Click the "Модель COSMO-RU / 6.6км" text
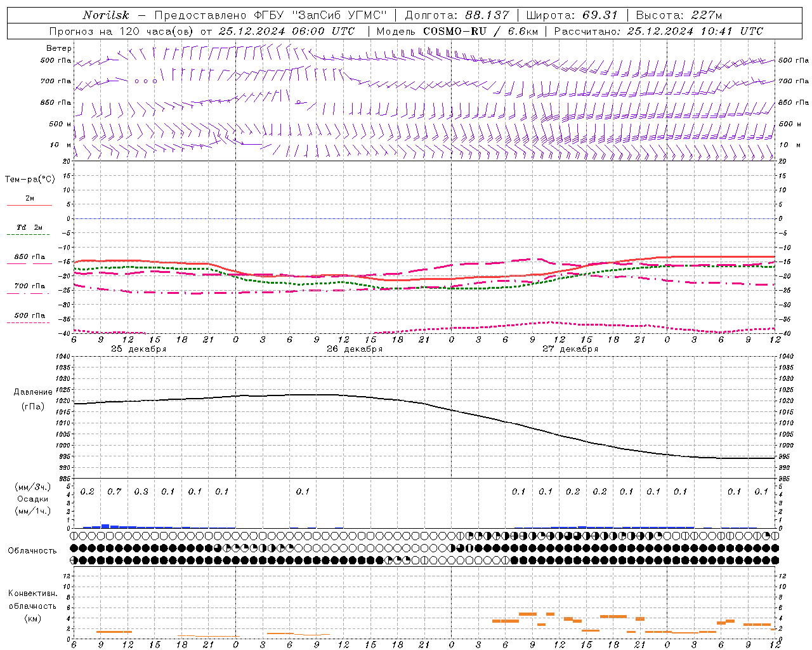This screenshot has width=812, height=650. pyautogui.click(x=457, y=31)
